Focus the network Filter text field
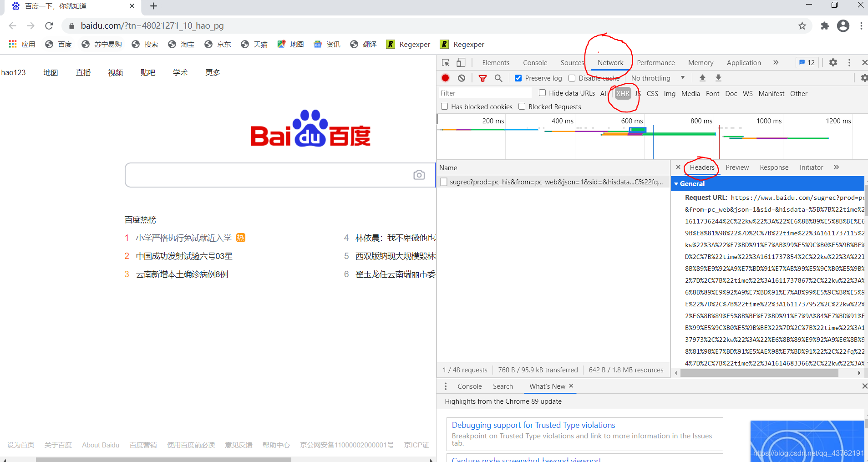Image resolution: width=868 pixels, height=462 pixels. [x=485, y=93]
